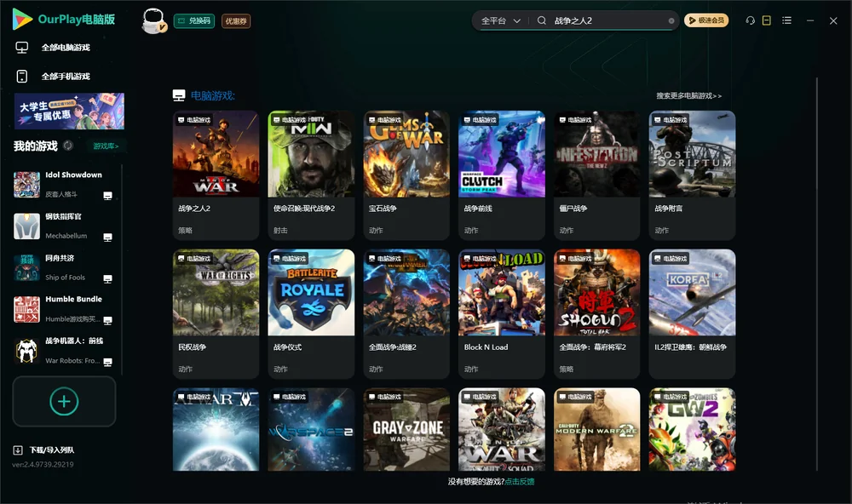
Task: Refresh the 我的游戏 list
Action: tap(68, 146)
